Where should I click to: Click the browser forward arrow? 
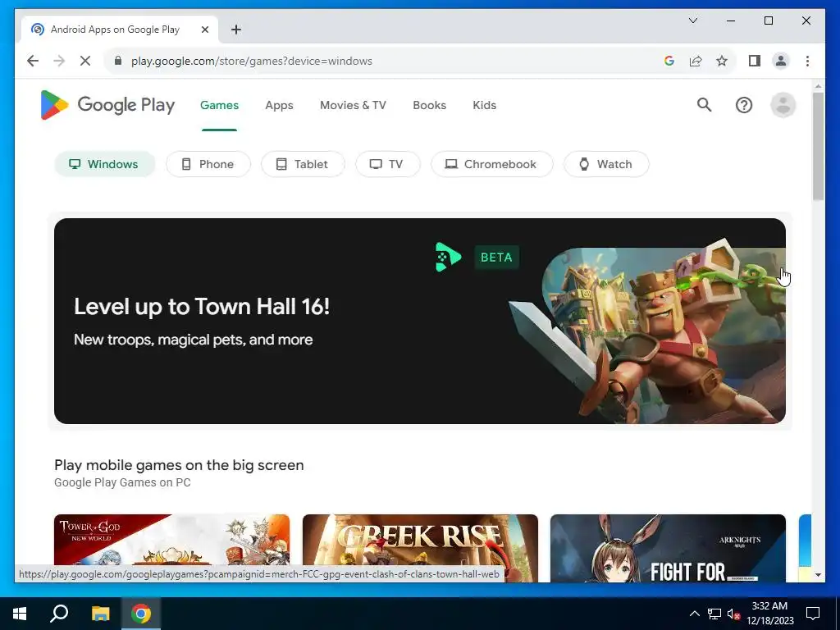(59, 61)
